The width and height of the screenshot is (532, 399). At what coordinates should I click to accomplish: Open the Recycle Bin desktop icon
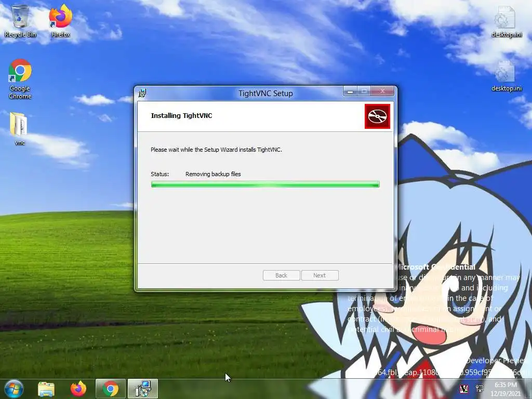pyautogui.click(x=20, y=21)
